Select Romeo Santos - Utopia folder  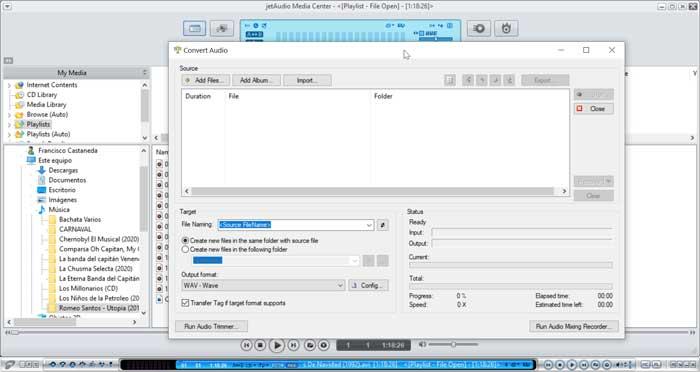point(99,308)
